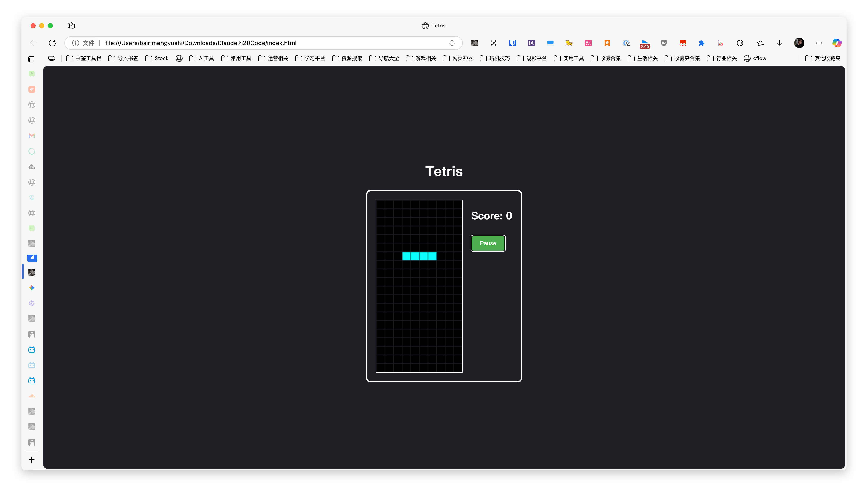Screen dimensions: 868x496
Task: Switch to the Gmail tab
Action: point(32,135)
